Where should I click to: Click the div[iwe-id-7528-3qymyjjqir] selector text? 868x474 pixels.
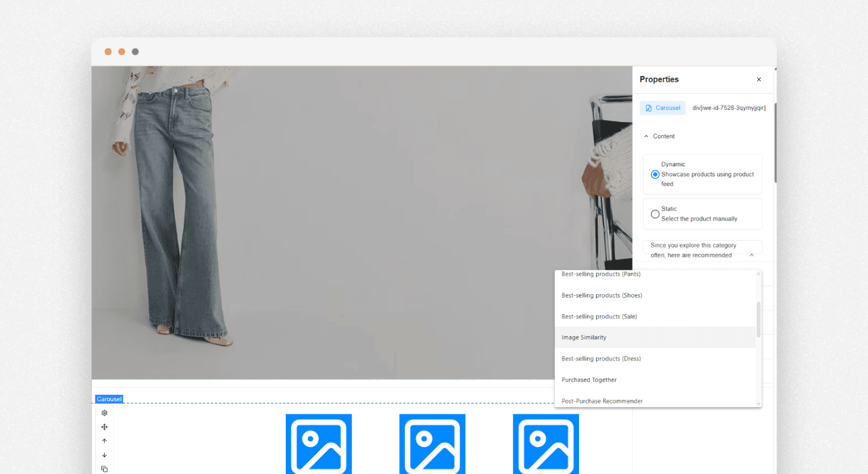[729, 108]
